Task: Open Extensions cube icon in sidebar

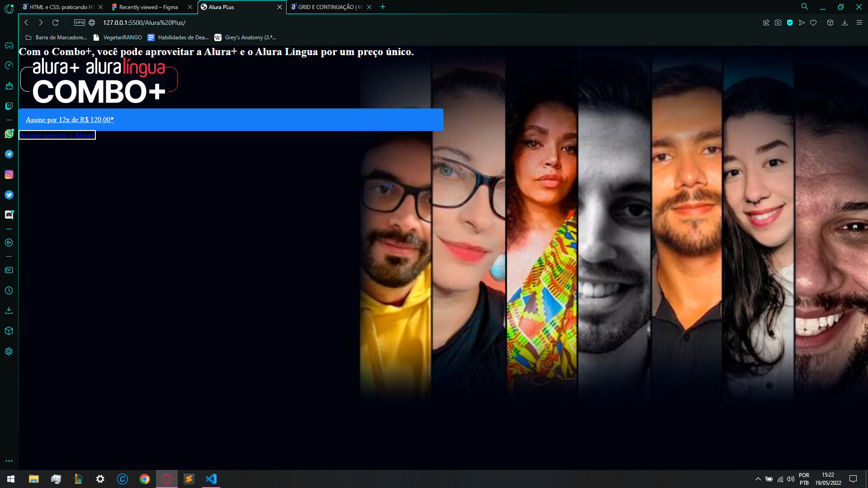Action: tap(9, 331)
